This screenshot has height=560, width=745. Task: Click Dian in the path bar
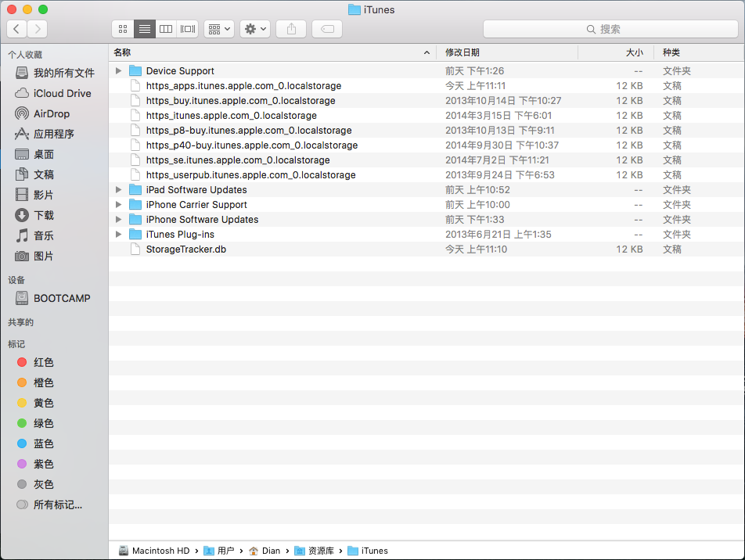coord(271,551)
